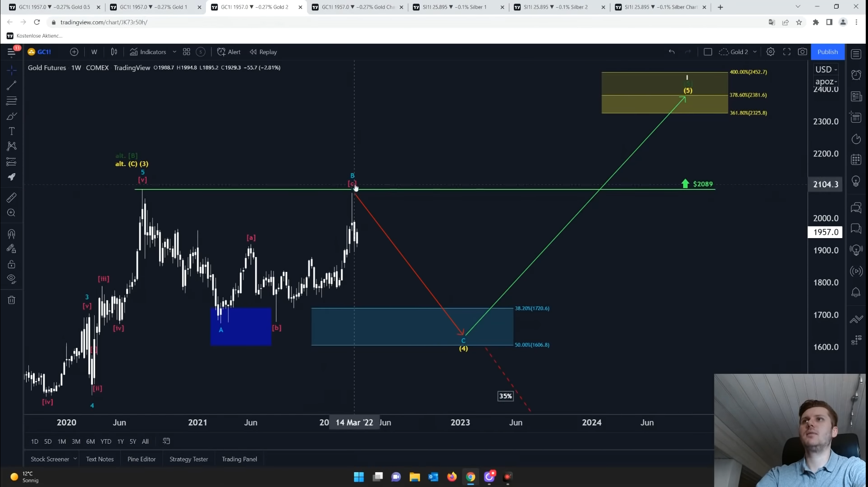Open the Silber 1 browser tab
This screenshot has height=487, width=868.
(454, 7)
